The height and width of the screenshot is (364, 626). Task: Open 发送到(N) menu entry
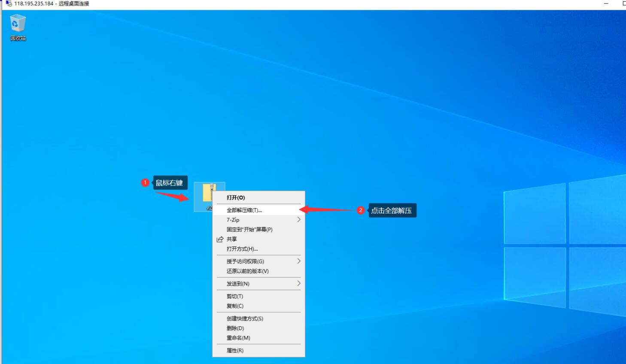[x=258, y=284]
